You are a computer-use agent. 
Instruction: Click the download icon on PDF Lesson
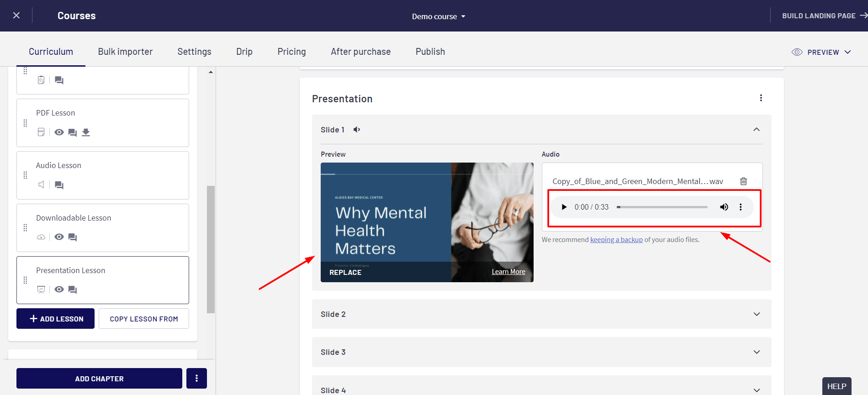coord(86,132)
